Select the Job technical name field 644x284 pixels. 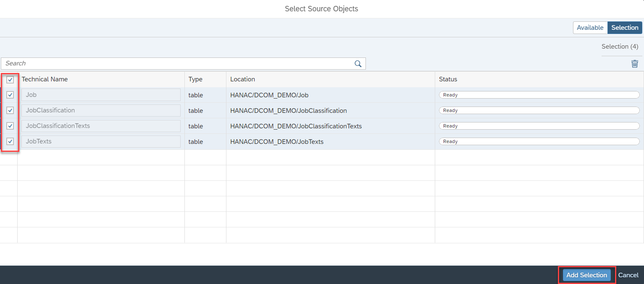click(x=101, y=95)
